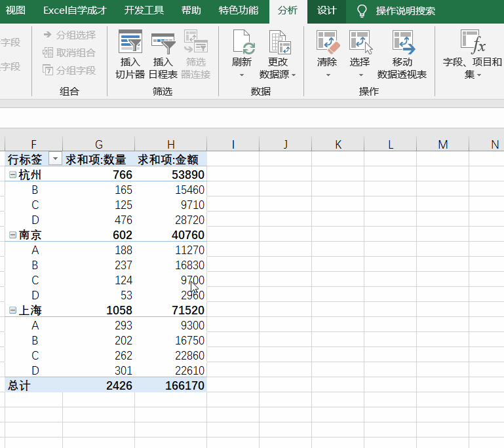Click cell with value 40760

[170, 234]
